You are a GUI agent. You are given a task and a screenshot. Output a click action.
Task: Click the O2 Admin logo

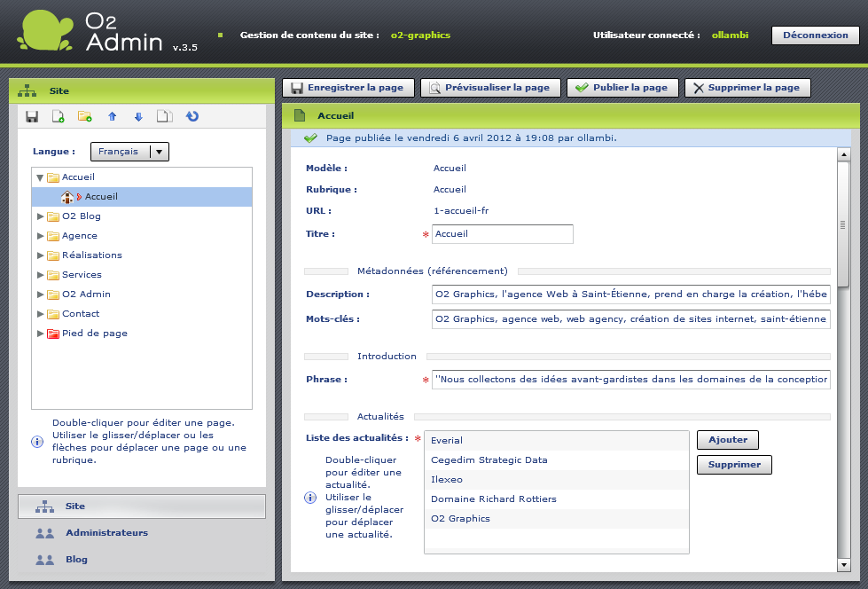click(90, 32)
